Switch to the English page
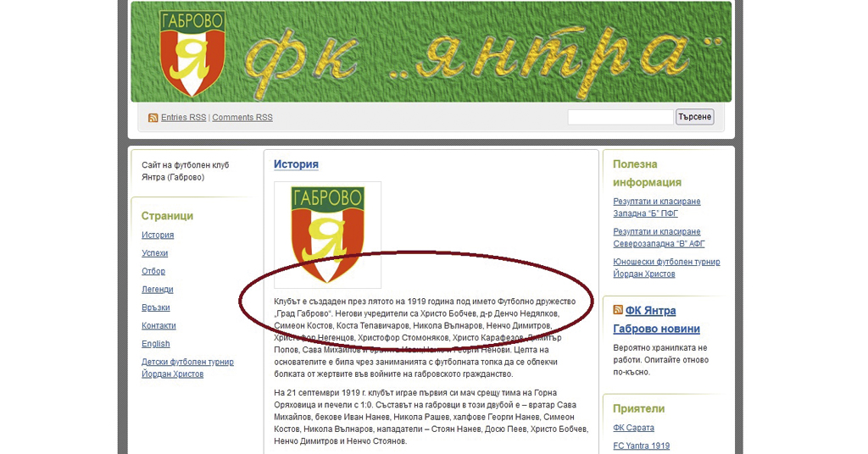The image size is (868, 454). (x=156, y=344)
